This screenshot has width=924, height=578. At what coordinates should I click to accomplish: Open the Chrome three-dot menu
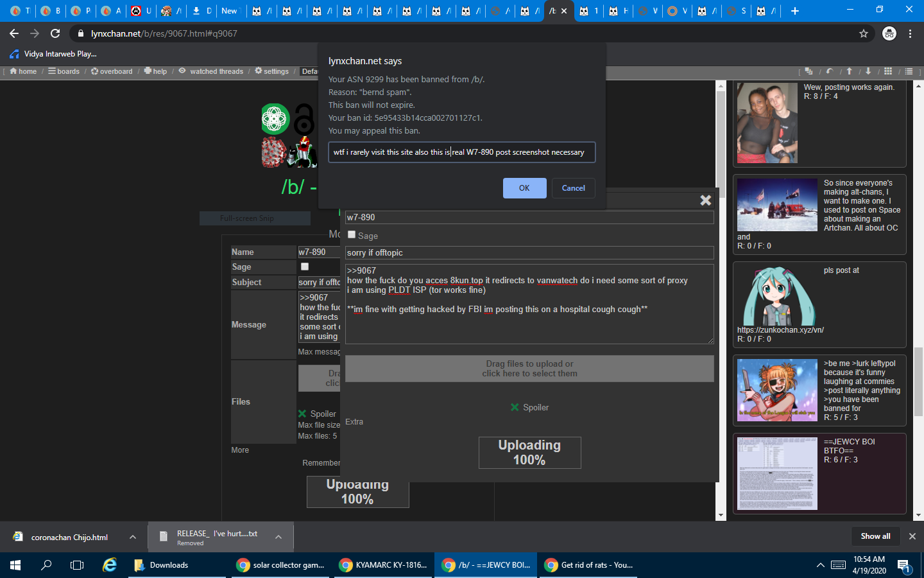(910, 33)
